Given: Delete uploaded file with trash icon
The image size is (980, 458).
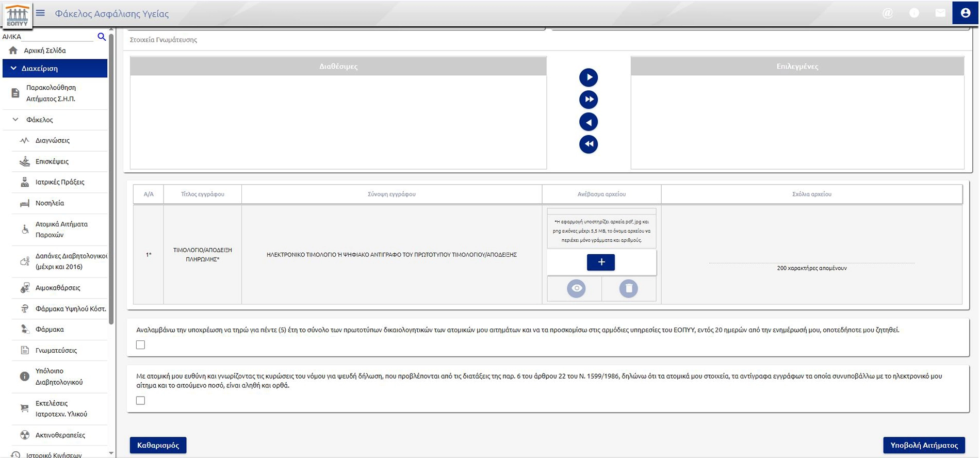Looking at the screenshot, I should [x=628, y=288].
